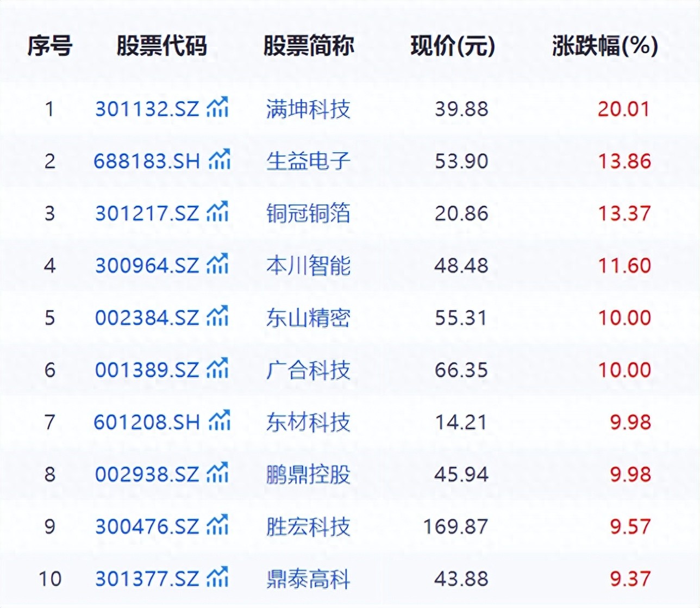This screenshot has width=700, height=608.
Task: Click the 现价(元) column header
Action: point(453,46)
